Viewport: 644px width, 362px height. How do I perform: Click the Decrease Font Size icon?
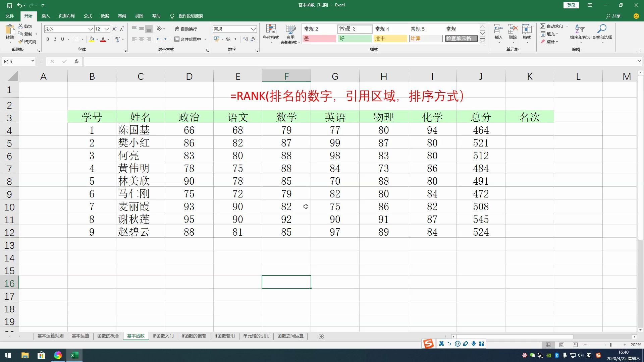122,29
